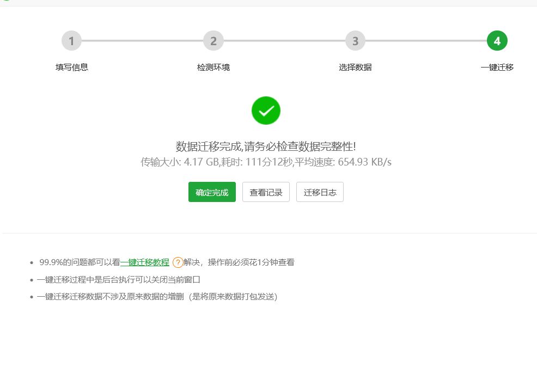Click the gray number inside circle 2
Screen dimensions: 537x392
[213, 40]
